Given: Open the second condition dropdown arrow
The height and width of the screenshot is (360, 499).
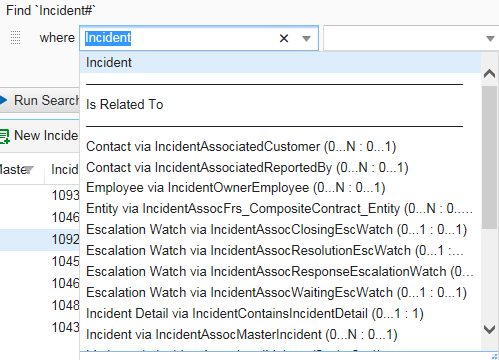Looking at the screenshot, I should click(490, 39).
